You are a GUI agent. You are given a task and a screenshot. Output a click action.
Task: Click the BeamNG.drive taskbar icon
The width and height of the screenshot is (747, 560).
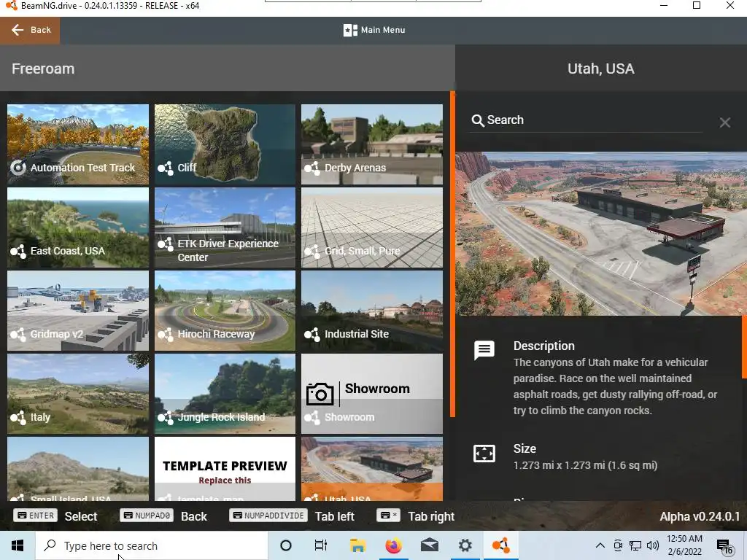500,545
